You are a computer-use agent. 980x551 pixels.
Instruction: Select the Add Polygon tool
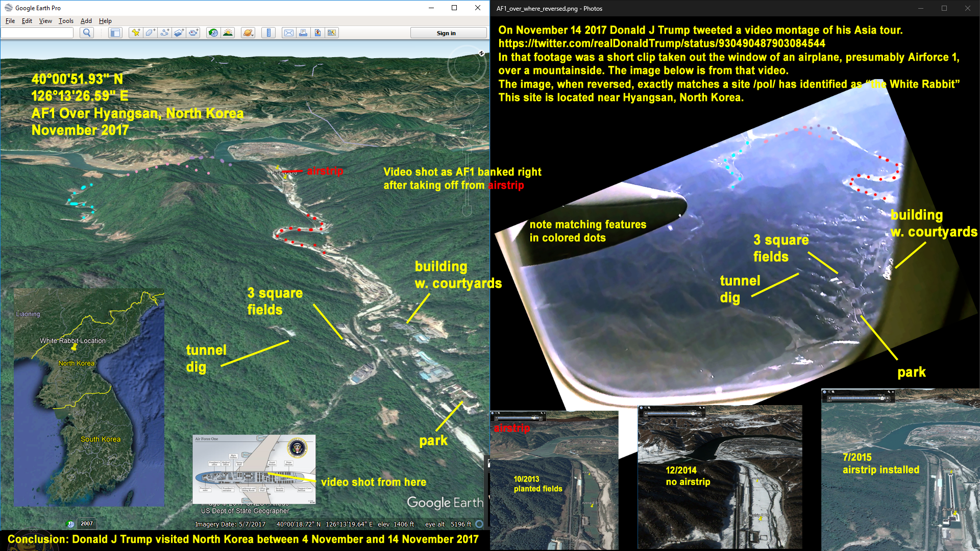150,33
